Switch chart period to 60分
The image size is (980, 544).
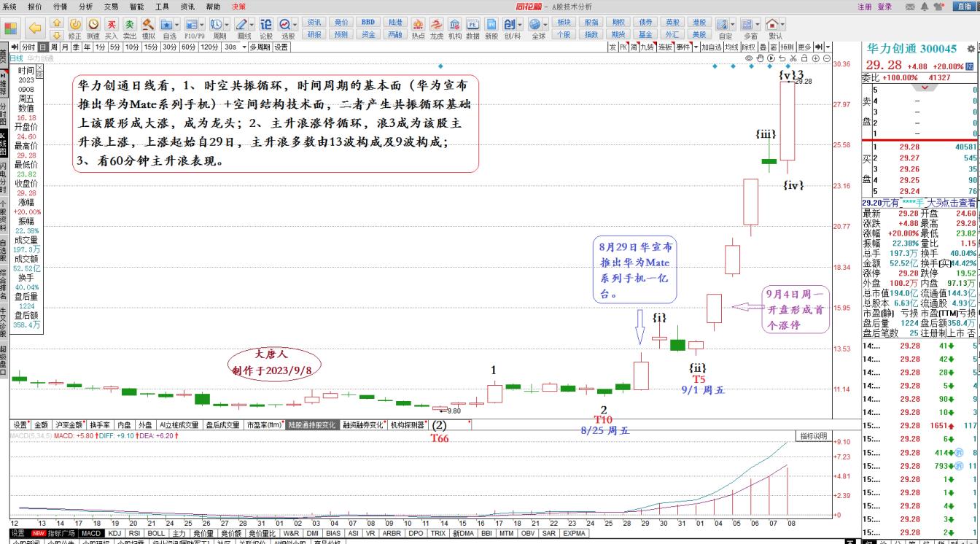[188, 47]
